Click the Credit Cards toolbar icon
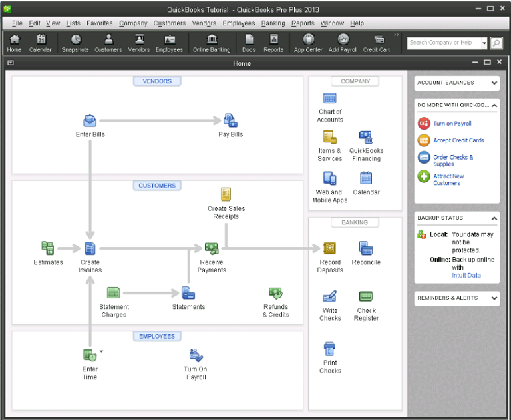 (x=377, y=43)
